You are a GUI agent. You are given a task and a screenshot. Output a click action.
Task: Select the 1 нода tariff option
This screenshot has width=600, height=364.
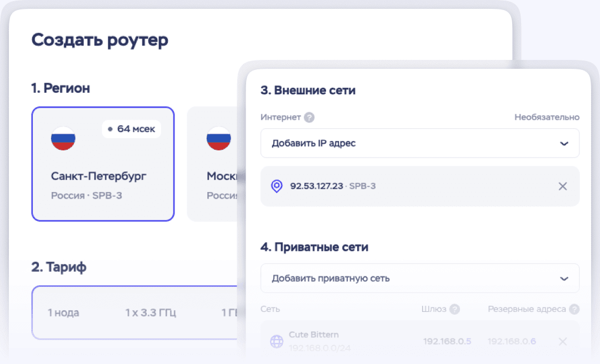63,313
